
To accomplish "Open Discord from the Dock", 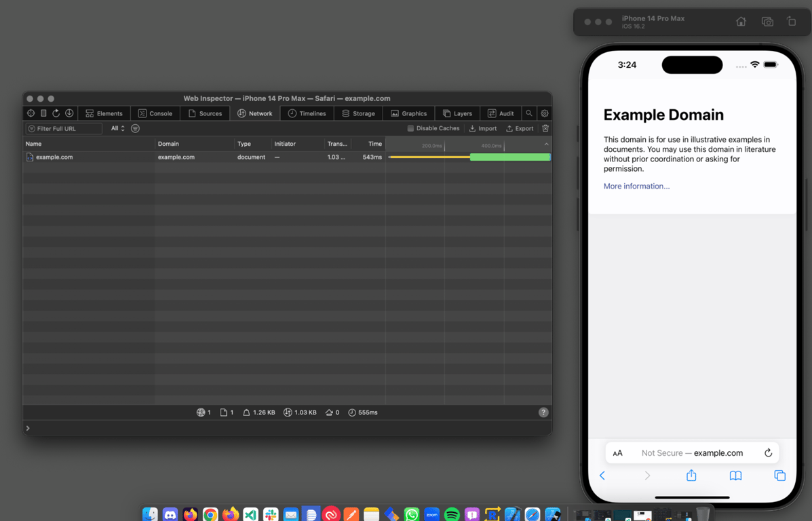I will (170, 514).
